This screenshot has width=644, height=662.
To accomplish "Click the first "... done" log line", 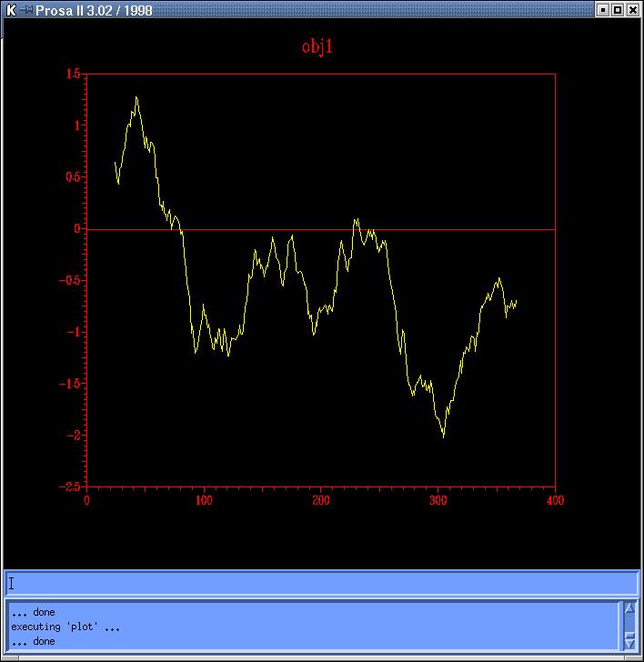I will 33,612.
